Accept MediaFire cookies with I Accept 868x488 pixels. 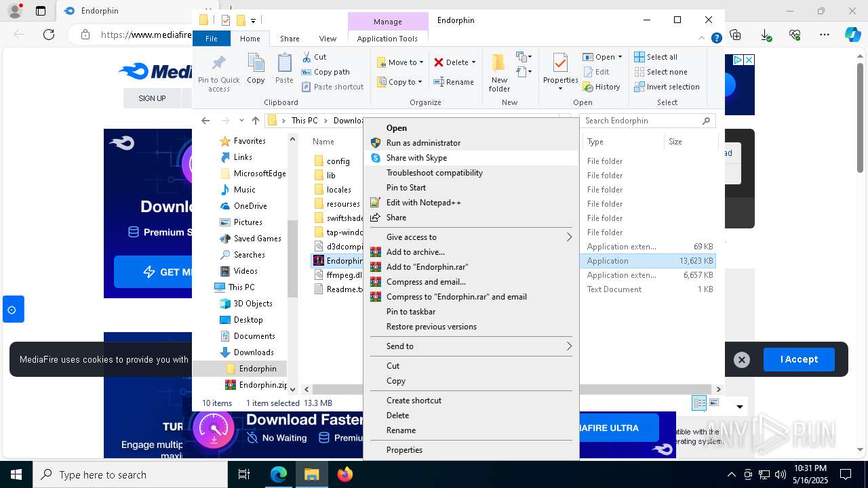pyautogui.click(x=799, y=360)
